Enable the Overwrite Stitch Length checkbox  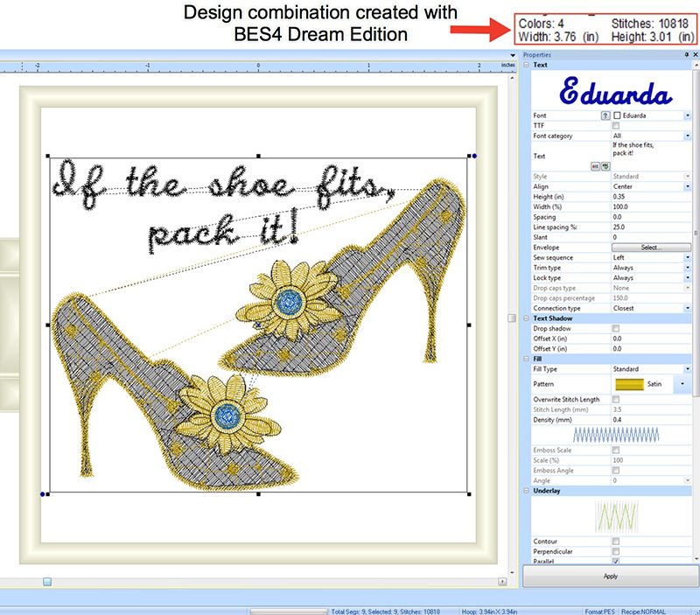pos(616,399)
